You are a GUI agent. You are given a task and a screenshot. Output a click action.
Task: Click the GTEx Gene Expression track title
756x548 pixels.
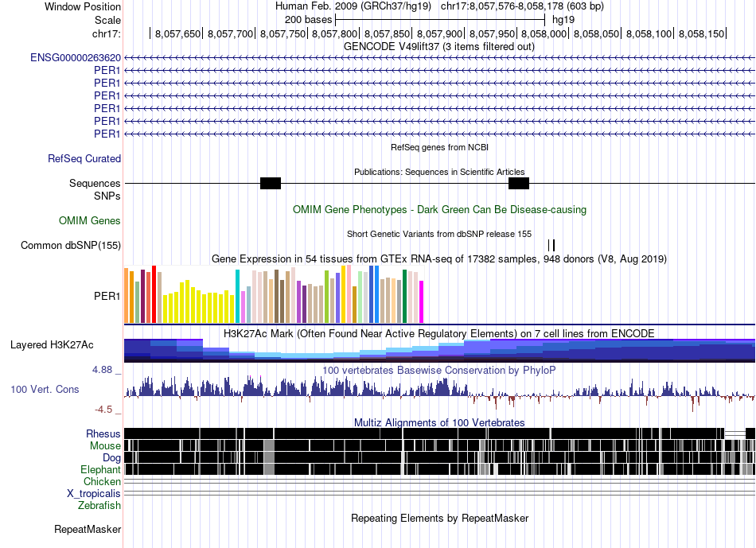[439, 258]
